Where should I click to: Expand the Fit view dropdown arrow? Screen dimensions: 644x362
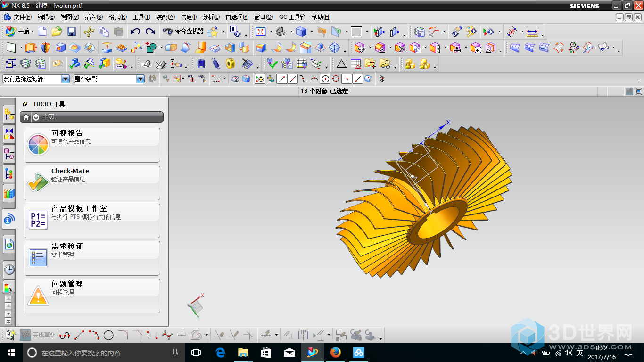pyautogui.click(x=271, y=32)
